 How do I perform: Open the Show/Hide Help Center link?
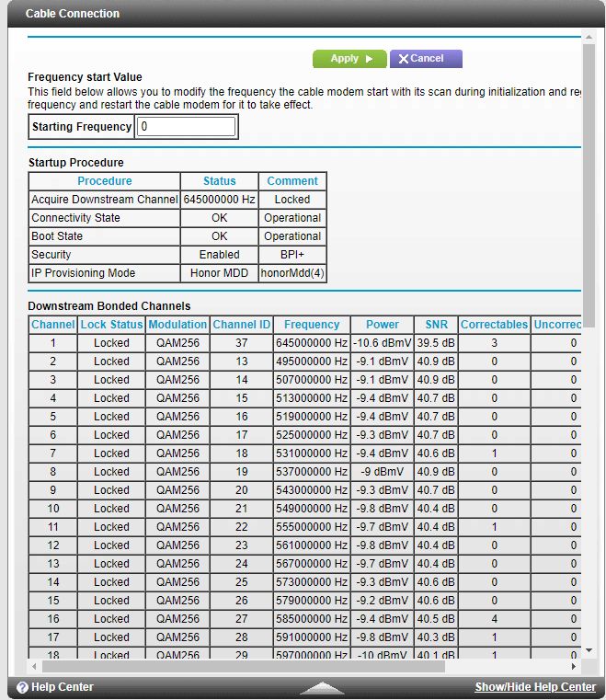[535, 686]
